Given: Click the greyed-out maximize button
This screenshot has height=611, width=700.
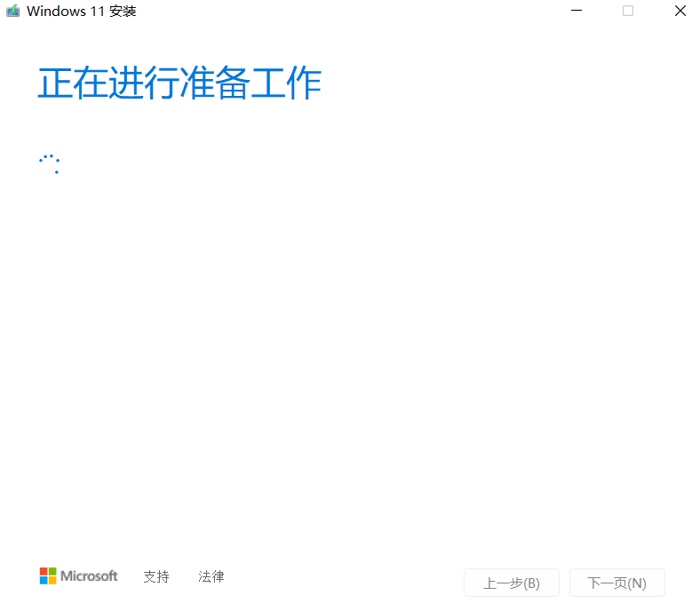Looking at the screenshot, I should (628, 11).
